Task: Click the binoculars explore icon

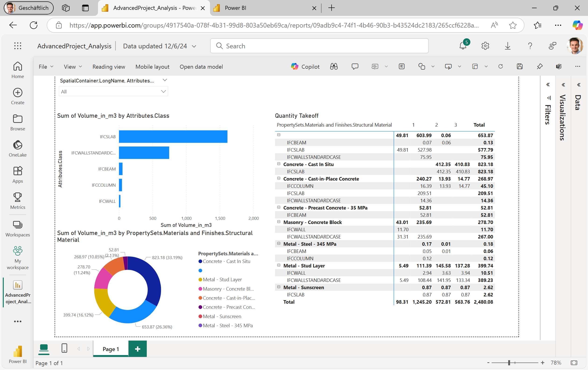Action: point(334,67)
